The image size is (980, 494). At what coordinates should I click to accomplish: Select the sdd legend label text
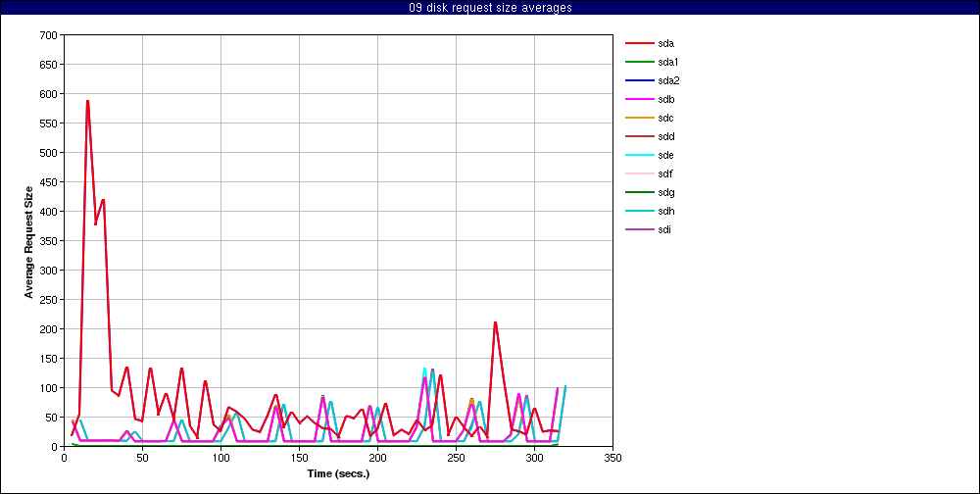tap(666, 136)
